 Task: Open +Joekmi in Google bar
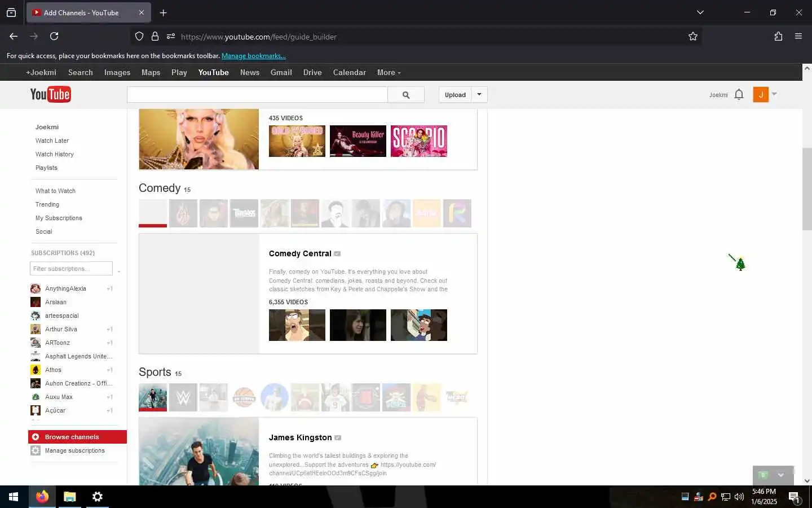coord(41,72)
